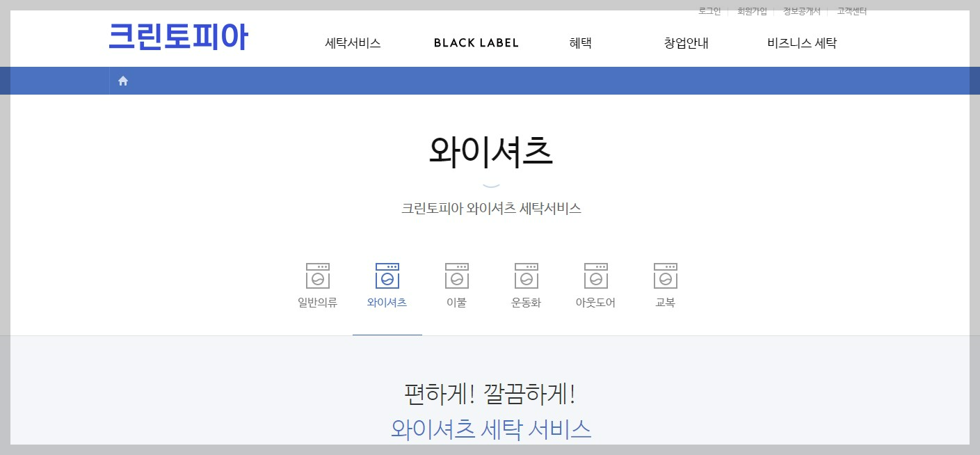
Task: Open the 크린토피아 logo homepage
Action: click(178, 37)
